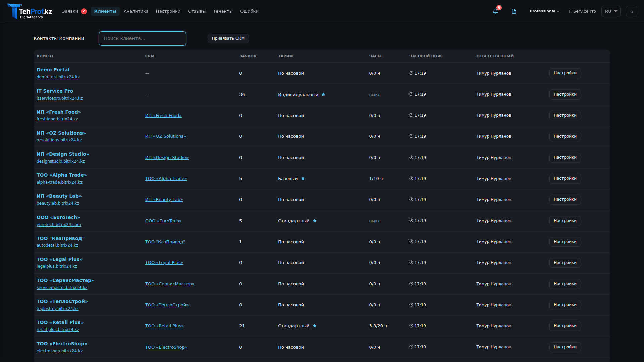Focus the Поиск клиента search field
Screen dimensions: 644x362
pyautogui.click(x=142, y=38)
